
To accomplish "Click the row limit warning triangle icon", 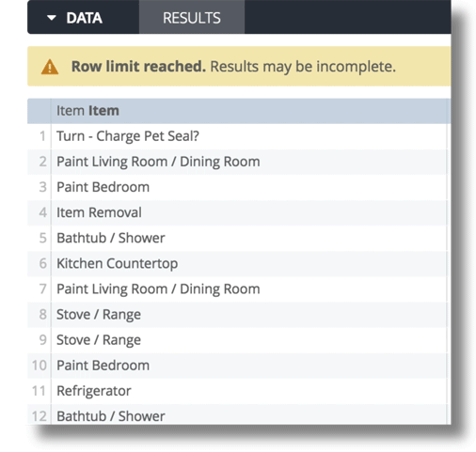I will 50,67.
